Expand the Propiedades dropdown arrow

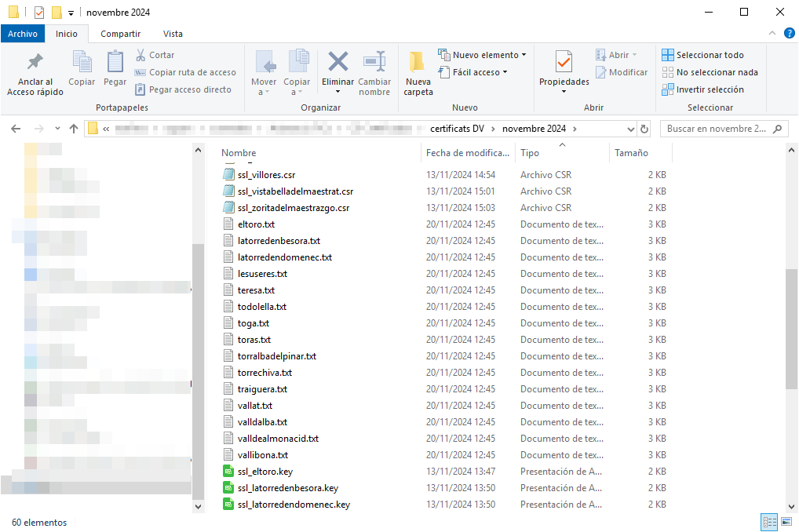click(x=564, y=92)
